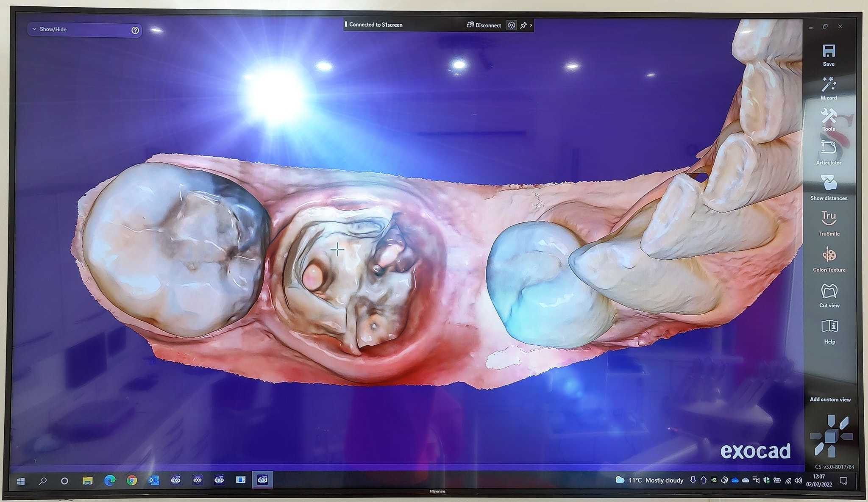
Task: Open Color/Texture settings
Action: (829, 255)
